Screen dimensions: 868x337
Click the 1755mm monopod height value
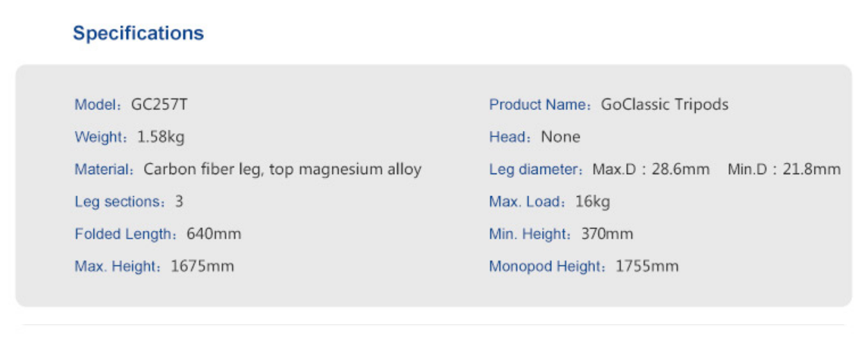pos(647,267)
